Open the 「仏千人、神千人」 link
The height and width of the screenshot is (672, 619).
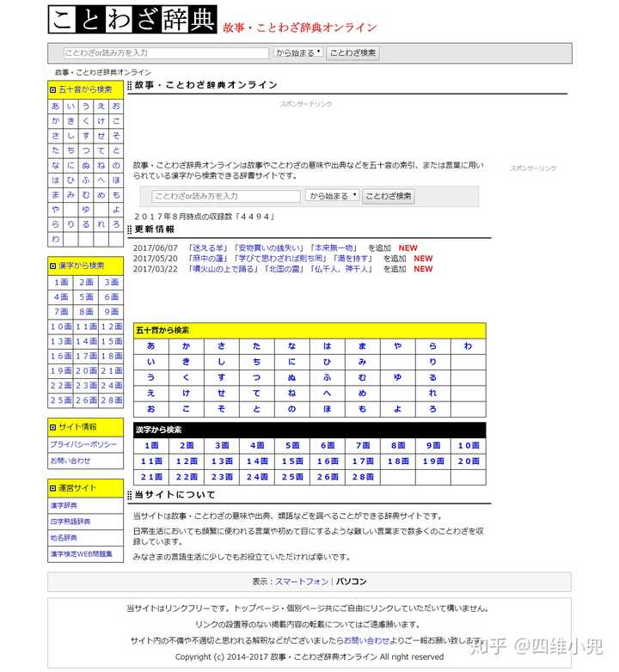[x=340, y=269]
